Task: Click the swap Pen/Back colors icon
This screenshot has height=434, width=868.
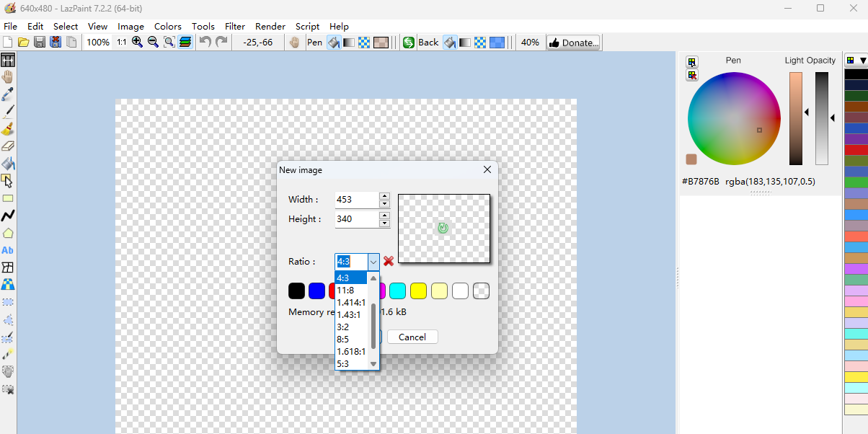Action: 409,43
